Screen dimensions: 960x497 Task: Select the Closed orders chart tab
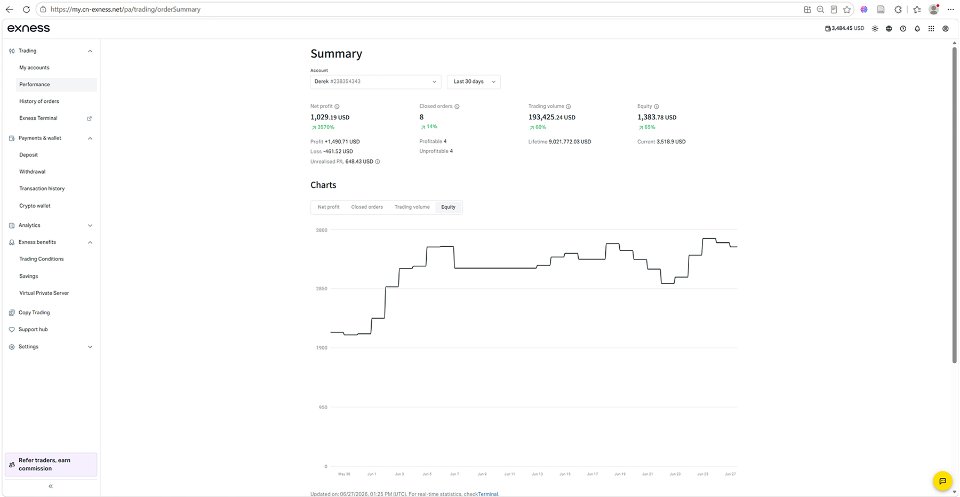(x=367, y=207)
